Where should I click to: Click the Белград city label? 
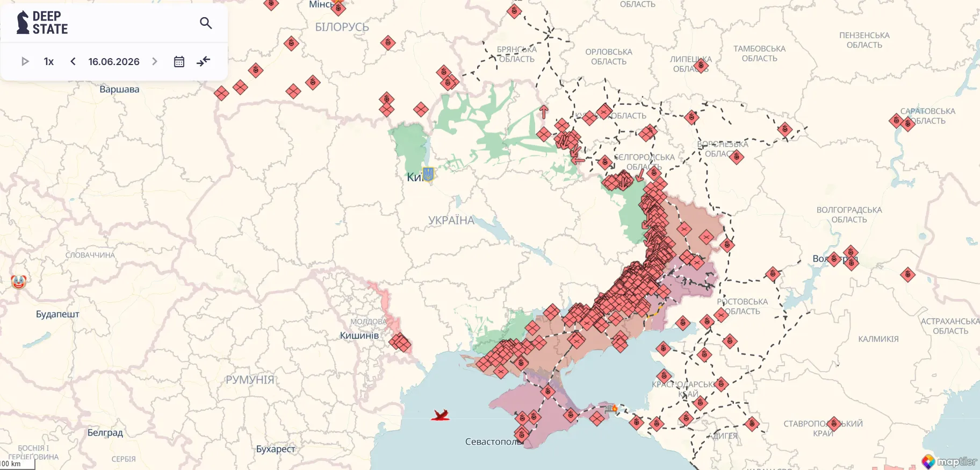105,432
